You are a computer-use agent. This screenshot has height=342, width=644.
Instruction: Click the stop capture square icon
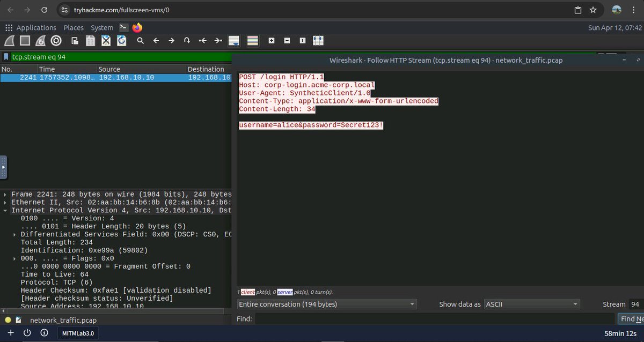[x=25, y=41]
